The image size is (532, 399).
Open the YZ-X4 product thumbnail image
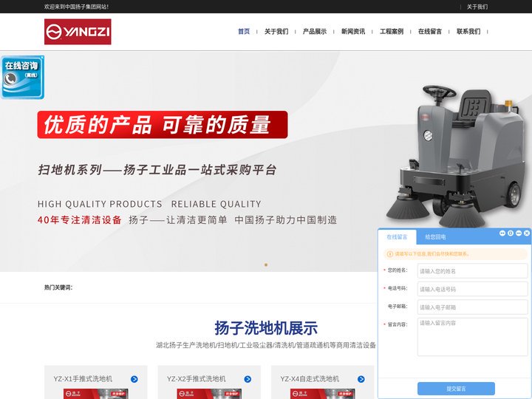click(x=323, y=394)
